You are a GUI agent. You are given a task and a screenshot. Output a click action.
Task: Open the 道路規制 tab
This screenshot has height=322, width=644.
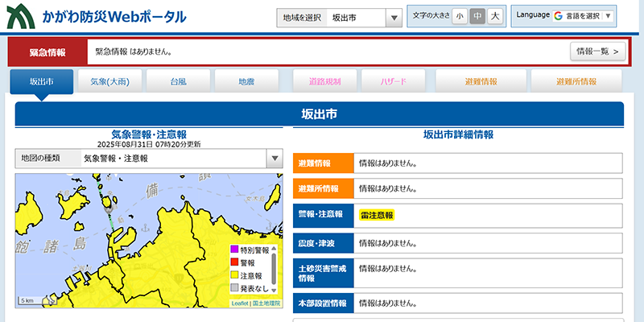click(325, 82)
